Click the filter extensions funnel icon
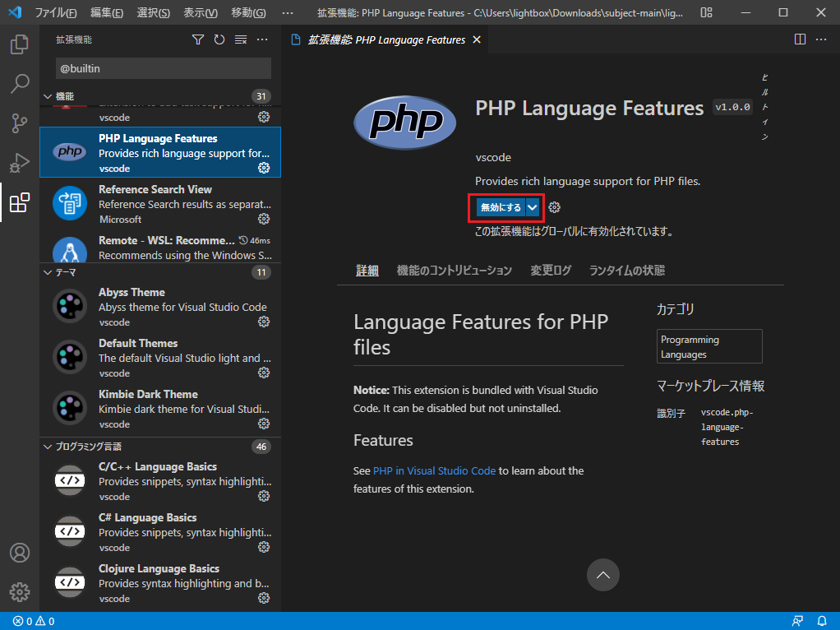Viewport: 840px width, 630px height. pos(197,39)
